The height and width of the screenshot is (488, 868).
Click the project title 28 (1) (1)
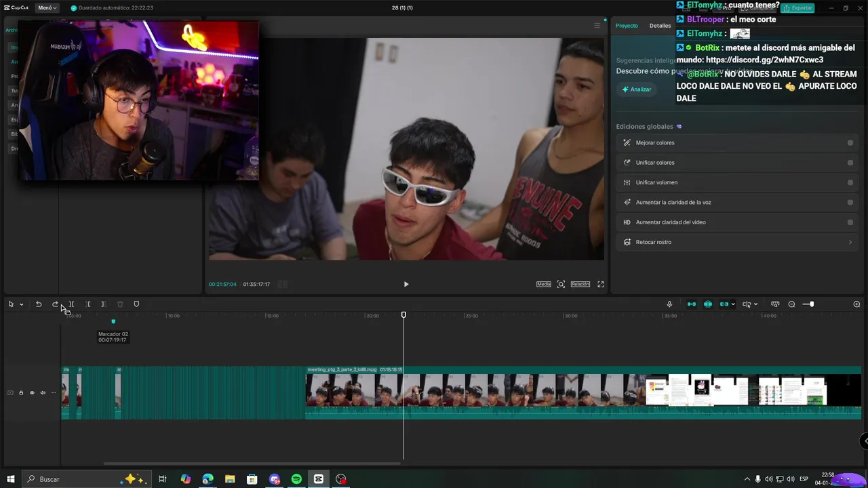402,7
